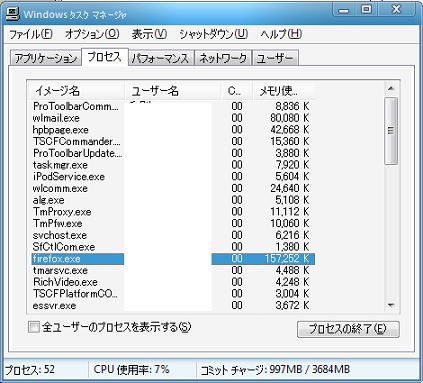Sort by イメージ名 column header
423x383 pixels.
coord(77,90)
